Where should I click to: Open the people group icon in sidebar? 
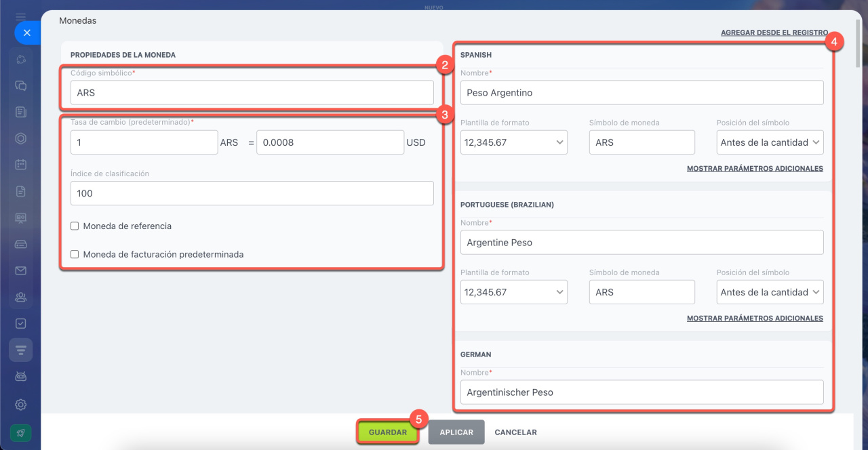click(x=21, y=297)
